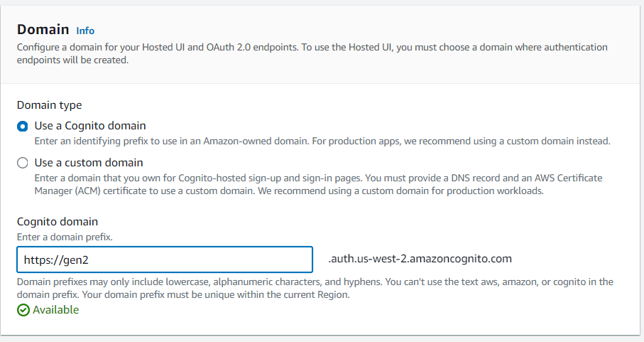Click the bold Domain section heading
This screenshot has width=644, height=342.
[x=43, y=30]
